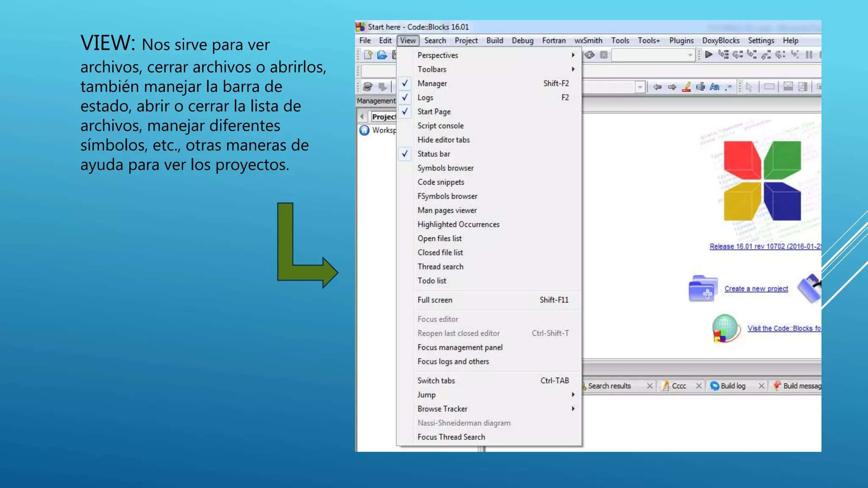Click the database toolbar icon at left
The width and height of the screenshot is (868, 488).
coord(367,87)
